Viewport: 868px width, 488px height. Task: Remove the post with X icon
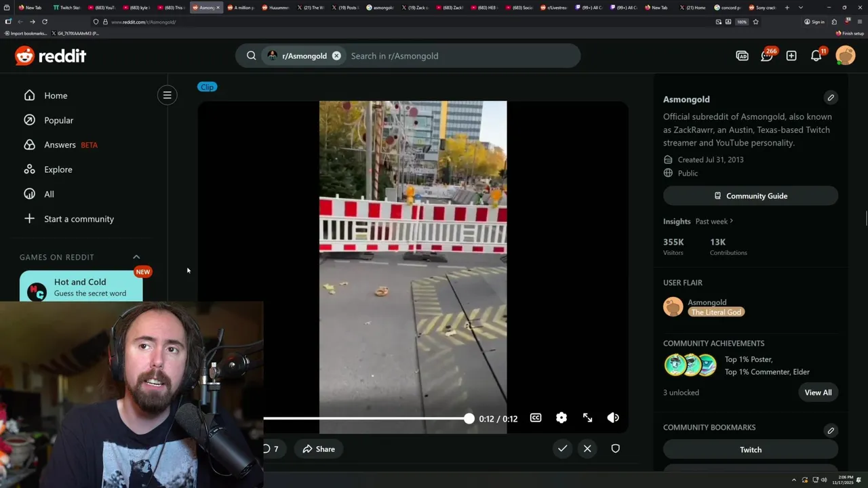click(x=587, y=449)
